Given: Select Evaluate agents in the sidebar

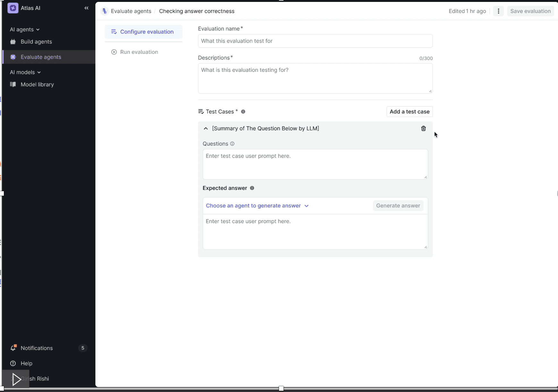Looking at the screenshot, I should [x=41, y=57].
